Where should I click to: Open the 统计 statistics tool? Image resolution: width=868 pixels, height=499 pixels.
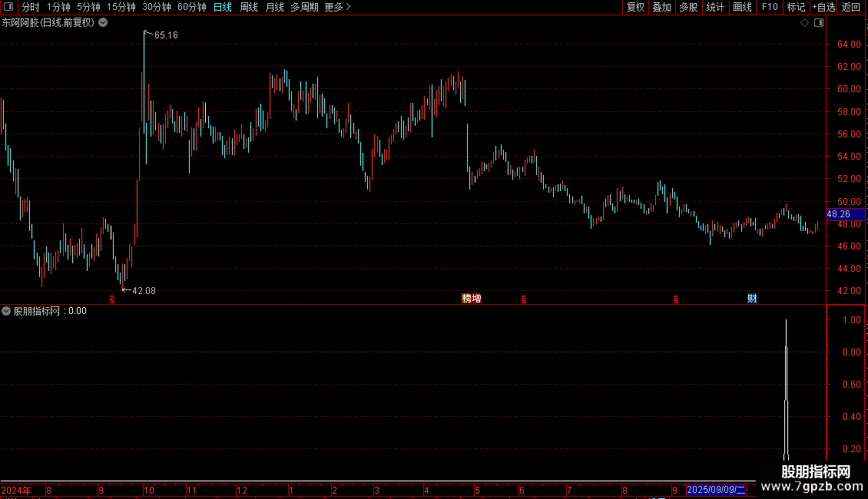pyautogui.click(x=714, y=7)
